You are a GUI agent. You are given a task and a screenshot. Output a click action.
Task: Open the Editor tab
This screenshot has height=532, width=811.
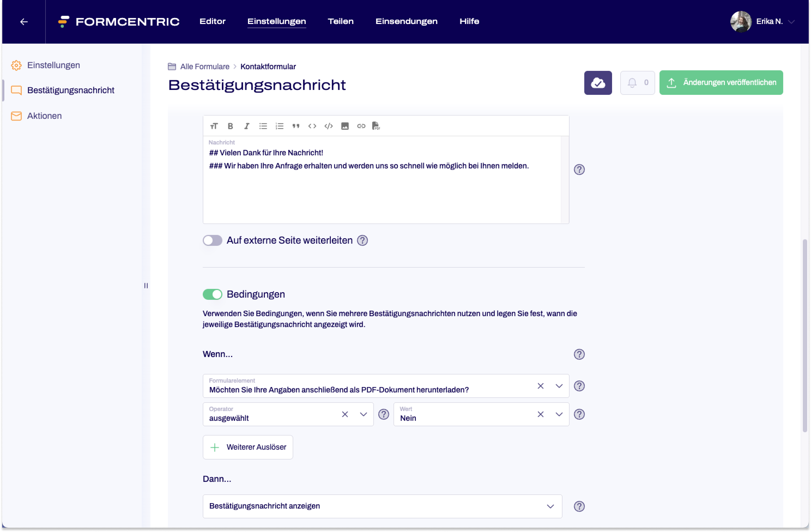click(213, 22)
